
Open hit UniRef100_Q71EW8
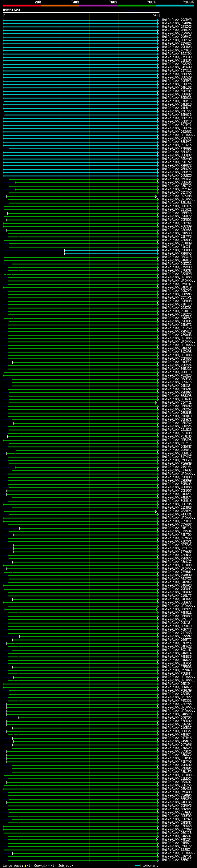(x=176, y=57)
